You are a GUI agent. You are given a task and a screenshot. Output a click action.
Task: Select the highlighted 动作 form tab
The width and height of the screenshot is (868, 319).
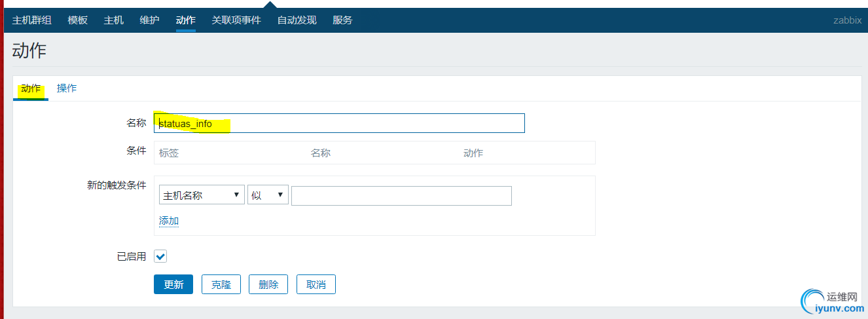pyautogui.click(x=31, y=88)
